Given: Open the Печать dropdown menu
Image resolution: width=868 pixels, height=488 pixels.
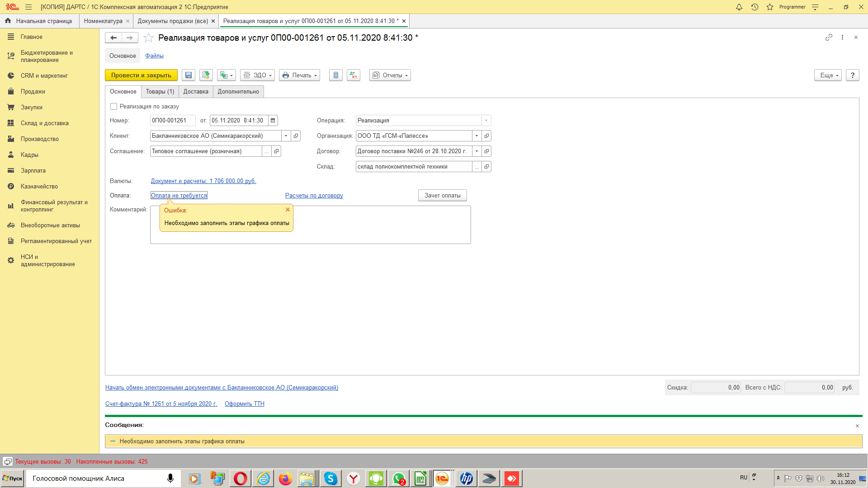Looking at the screenshot, I should [299, 75].
